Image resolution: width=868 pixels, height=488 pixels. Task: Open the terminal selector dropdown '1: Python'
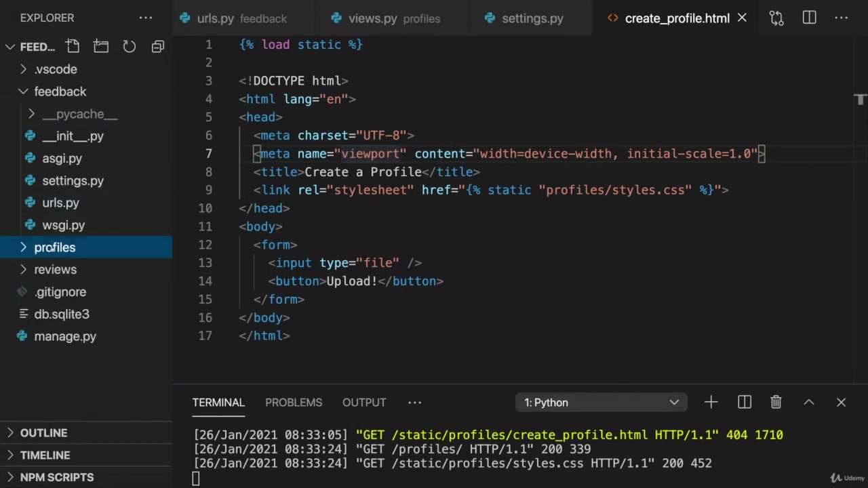pos(601,403)
